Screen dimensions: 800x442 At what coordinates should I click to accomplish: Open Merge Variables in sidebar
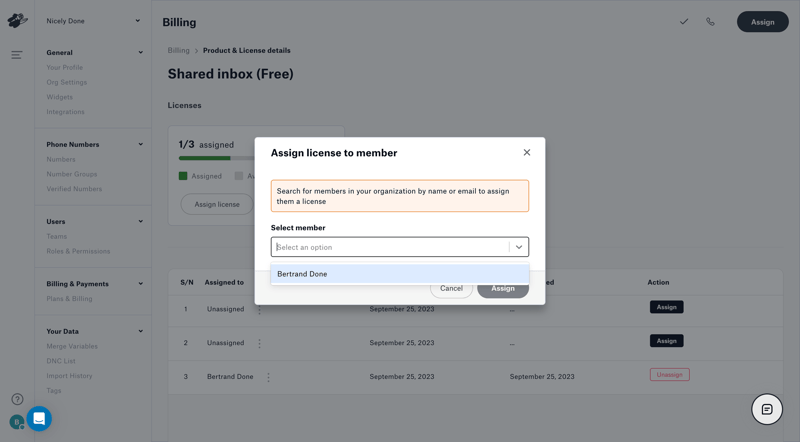pos(72,346)
